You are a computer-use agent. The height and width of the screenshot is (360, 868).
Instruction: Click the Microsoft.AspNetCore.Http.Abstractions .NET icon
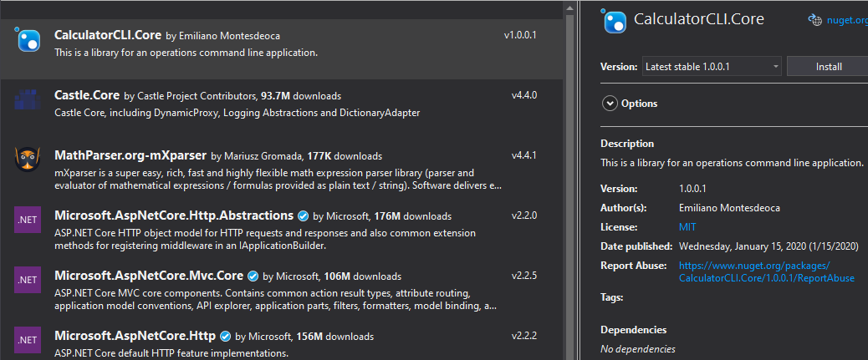[x=28, y=219]
